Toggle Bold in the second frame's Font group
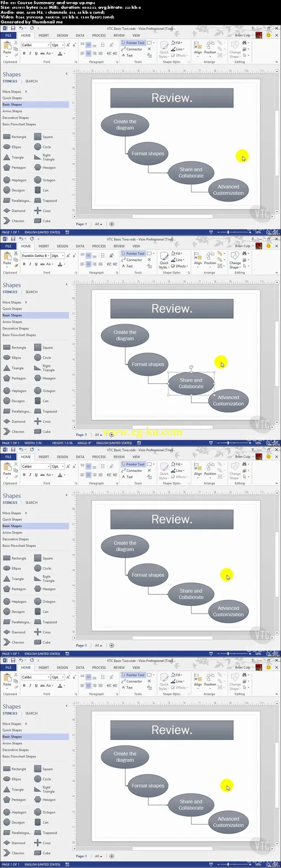The height and width of the screenshot is (868, 281). tap(24, 264)
